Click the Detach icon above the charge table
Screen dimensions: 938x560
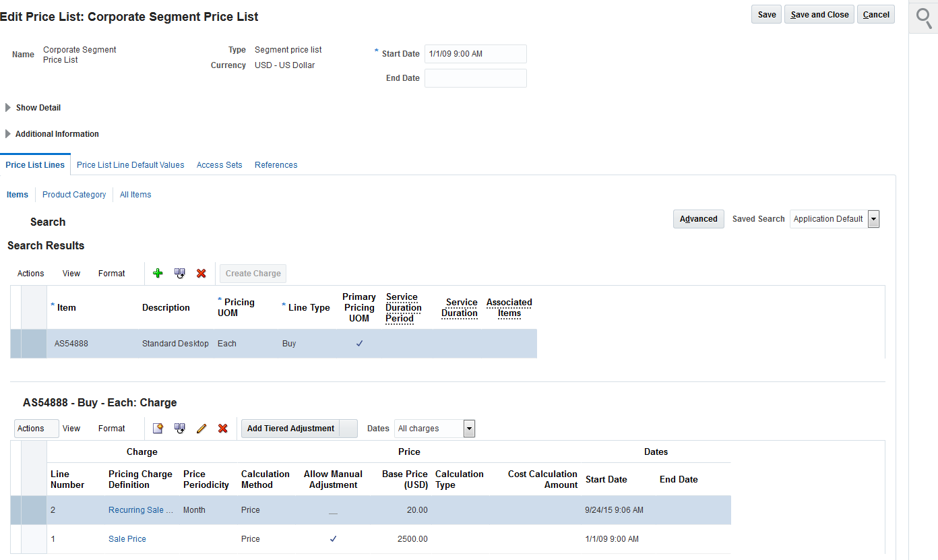click(179, 428)
